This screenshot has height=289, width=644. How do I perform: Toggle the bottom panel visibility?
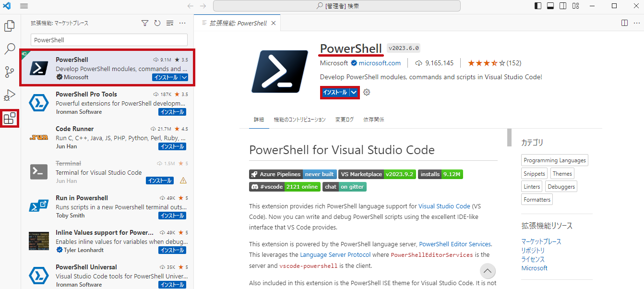tap(550, 6)
